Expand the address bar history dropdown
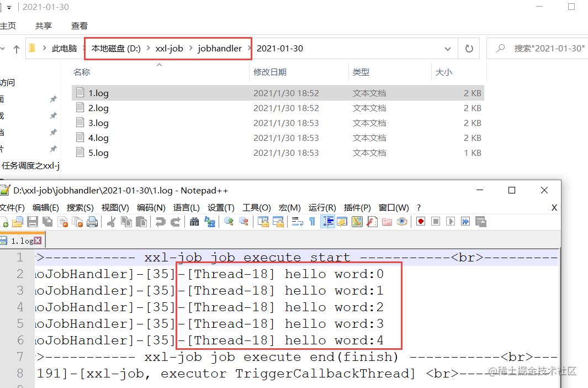The image size is (588, 388). tap(447, 49)
